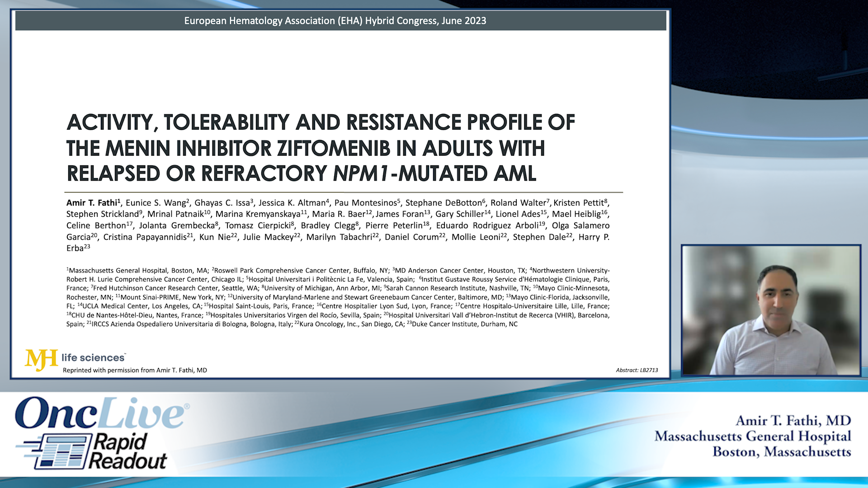The height and width of the screenshot is (488, 868).
Task: Click the OncLive logo
Action: pyautogui.click(x=102, y=413)
